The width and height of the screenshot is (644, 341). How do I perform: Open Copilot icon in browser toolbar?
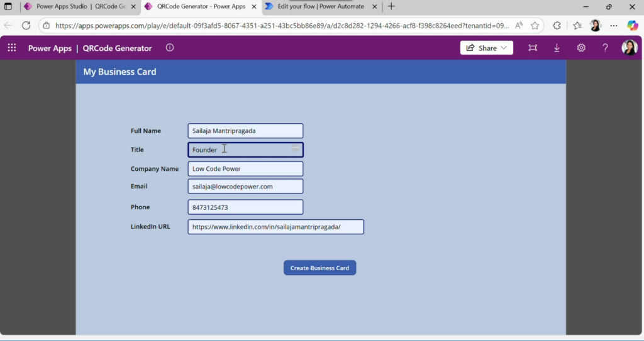click(x=633, y=26)
